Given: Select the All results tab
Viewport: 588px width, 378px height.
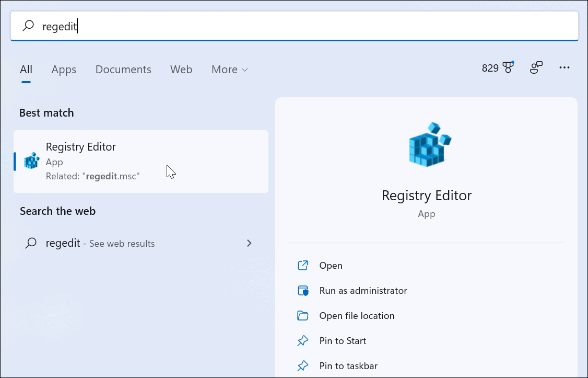Looking at the screenshot, I should [26, 70].
